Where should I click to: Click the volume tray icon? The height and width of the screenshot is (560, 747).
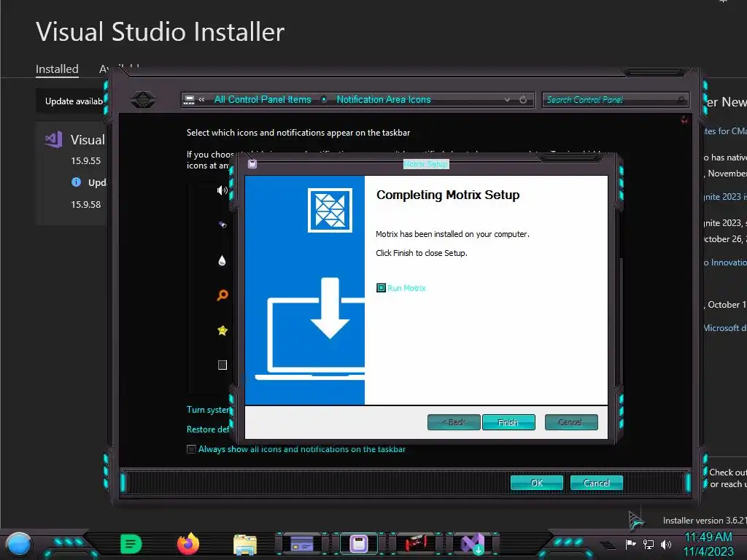(x=666, y=544)
